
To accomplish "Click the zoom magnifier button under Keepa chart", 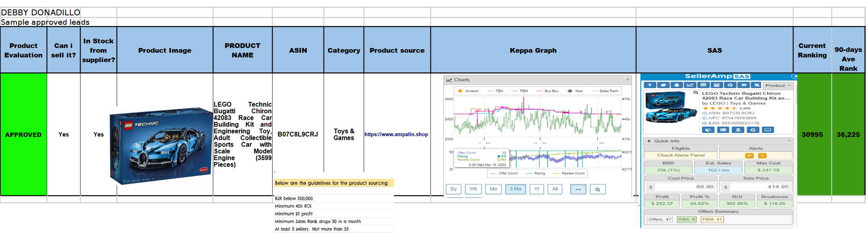I will click(x=597, y=189).
